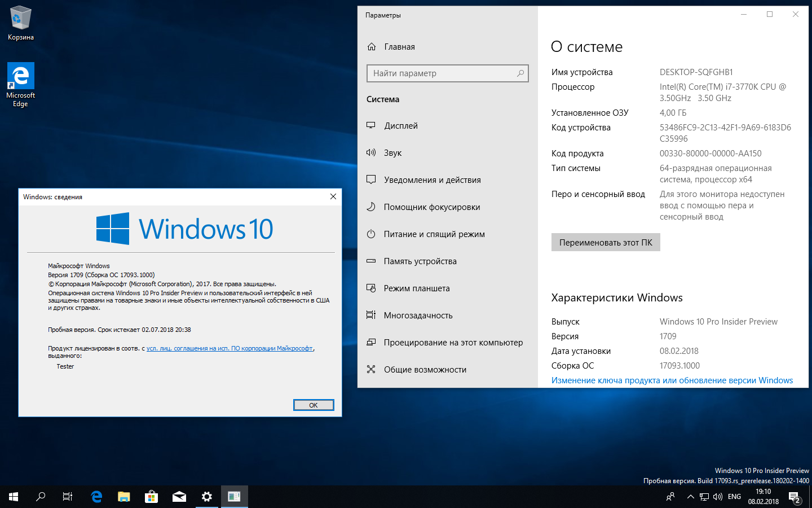Open Storage (Память устройства) settings
The image size is (812, 508).
point(420,261)
